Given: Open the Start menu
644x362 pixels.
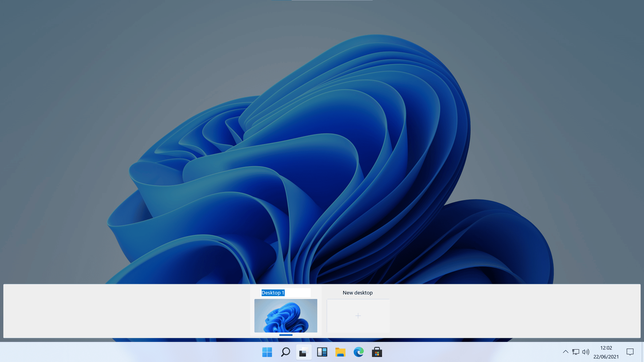Looking at the screenshot, I should [x=267, y=352].
